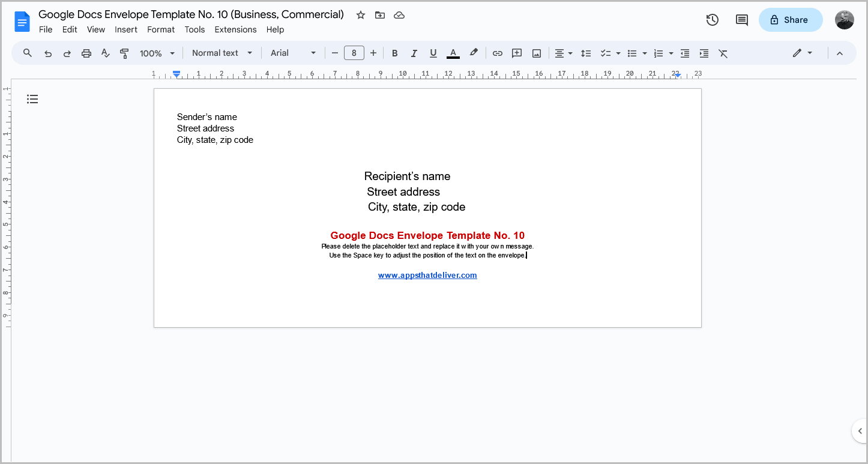Open line and paragraph spacing
This screenshot has width=868, height=464.
click(x=586, y=53)
